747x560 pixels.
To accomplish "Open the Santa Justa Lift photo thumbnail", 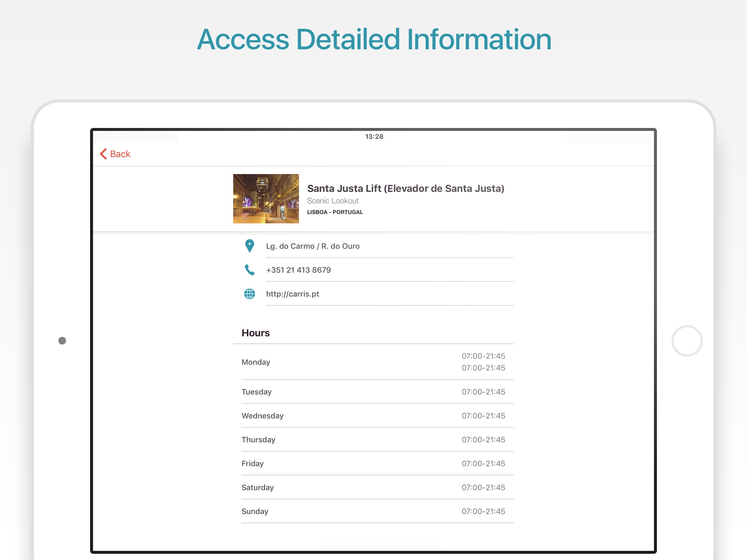I will [x=266, y=199].
